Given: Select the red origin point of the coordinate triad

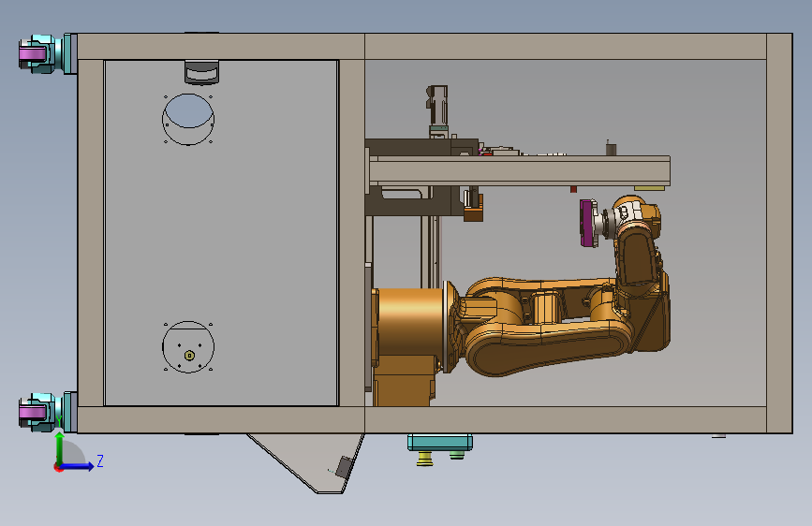Looking at the screenshot, I should [x=58, y=467].
